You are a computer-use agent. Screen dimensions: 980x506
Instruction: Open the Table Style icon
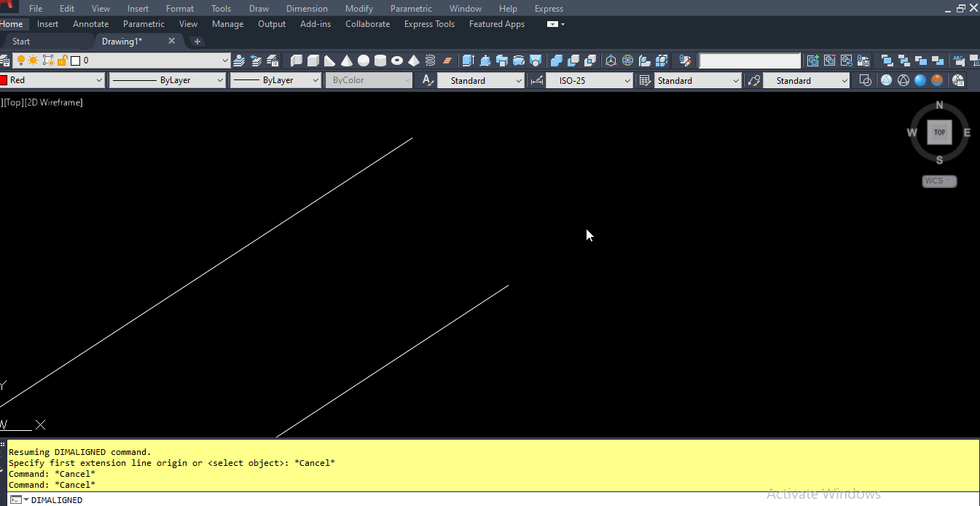point(644,80)
